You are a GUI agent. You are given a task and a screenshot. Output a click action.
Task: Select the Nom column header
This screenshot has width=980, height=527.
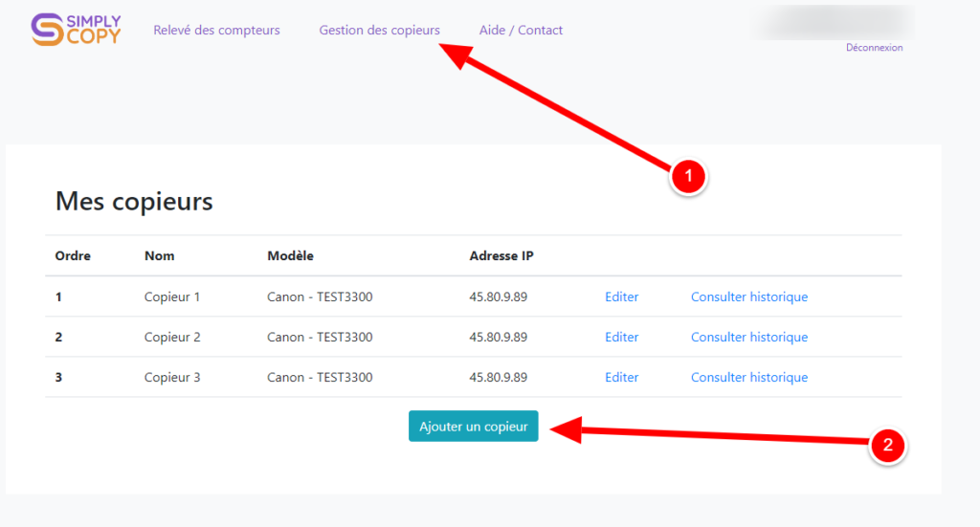tap(159, 255)
